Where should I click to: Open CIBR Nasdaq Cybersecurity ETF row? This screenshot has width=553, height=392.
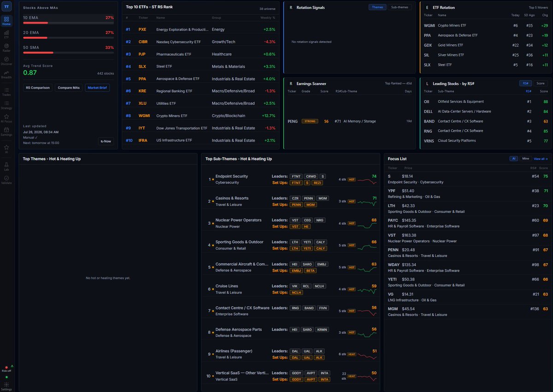(x=200, y=42)
